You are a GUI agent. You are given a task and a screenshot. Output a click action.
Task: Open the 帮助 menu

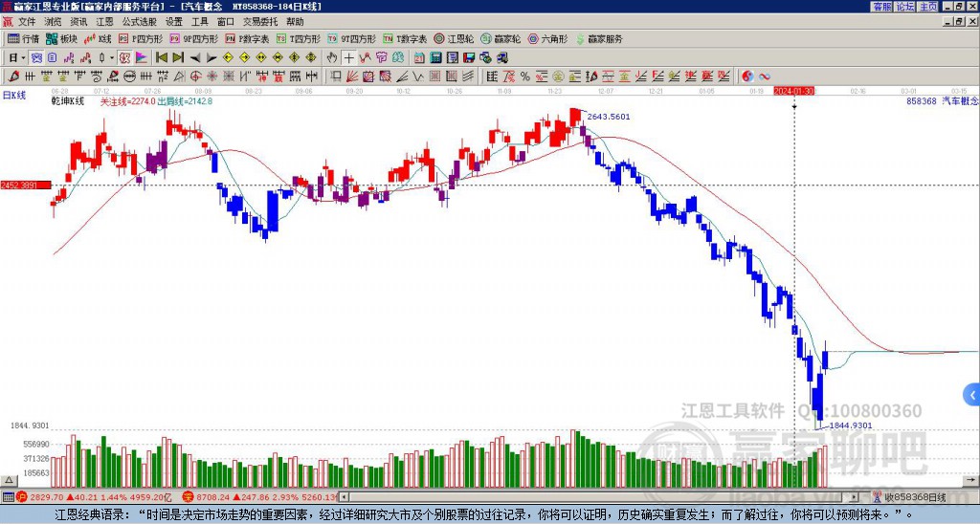pyautogui.click(x=295, y=22)
